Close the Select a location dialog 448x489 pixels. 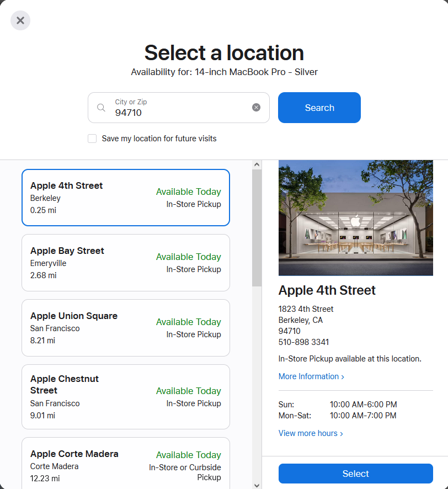point(20,20)
